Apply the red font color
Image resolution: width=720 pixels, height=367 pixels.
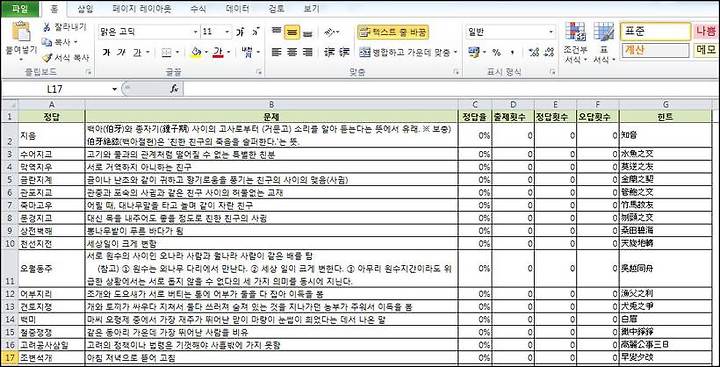click(x=218, y=52)
